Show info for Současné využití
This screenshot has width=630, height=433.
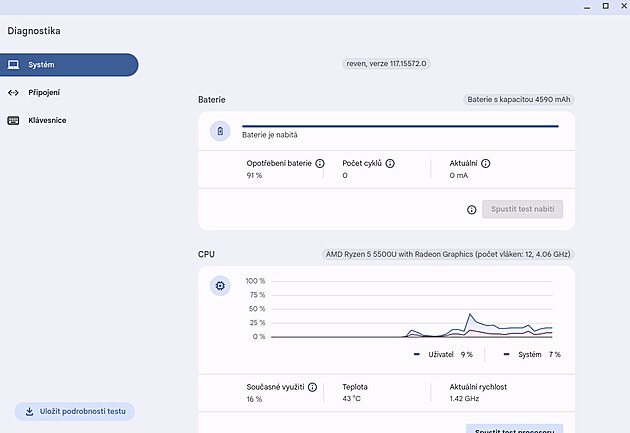point(313,386)
